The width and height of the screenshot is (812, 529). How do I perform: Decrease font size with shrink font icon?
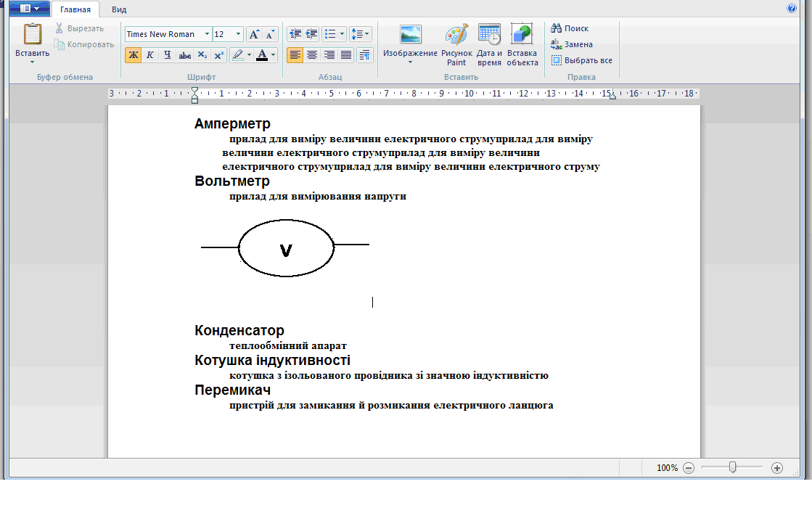click(271, 34)
